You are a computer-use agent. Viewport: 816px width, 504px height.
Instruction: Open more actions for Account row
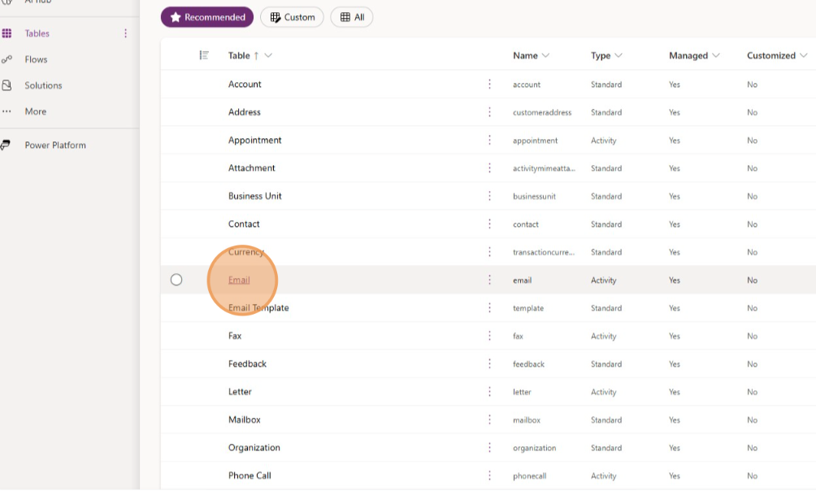point(489,85)
